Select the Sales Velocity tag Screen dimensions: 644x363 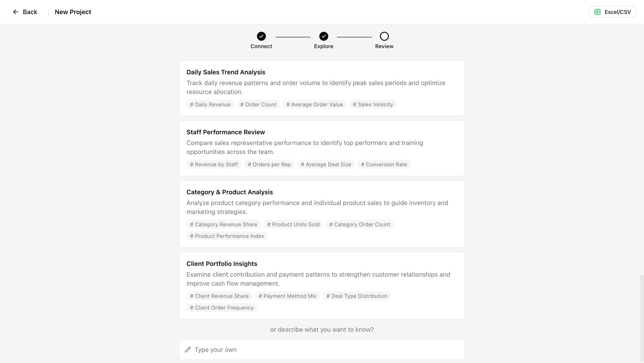pyautogui.click(x=373, y=104)
